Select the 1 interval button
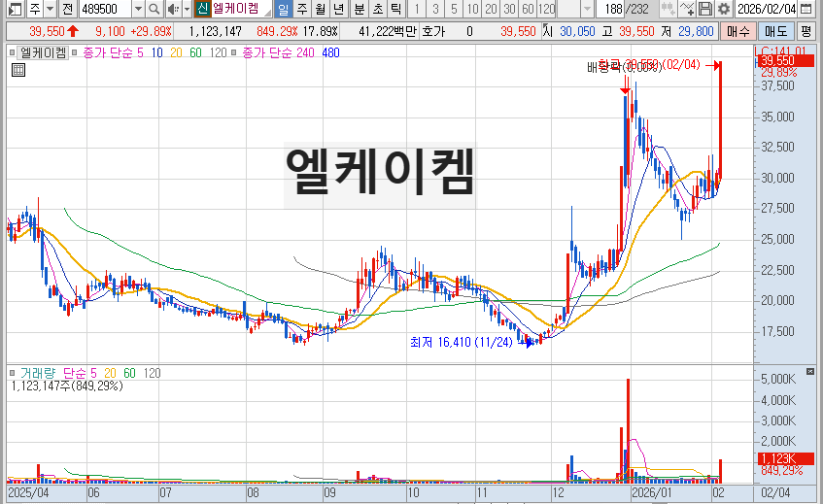Screen dimensions: 823x504 [x=417, y=9]
